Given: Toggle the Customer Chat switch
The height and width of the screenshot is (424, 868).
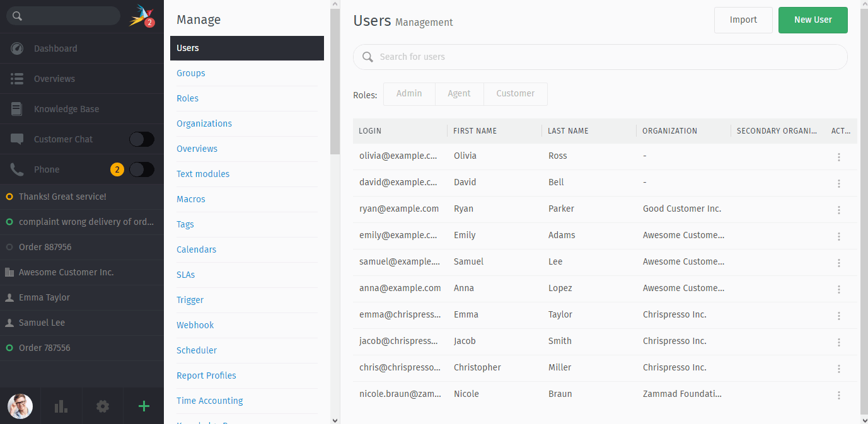Looking at the screenshot, I should tap(141, 139).
